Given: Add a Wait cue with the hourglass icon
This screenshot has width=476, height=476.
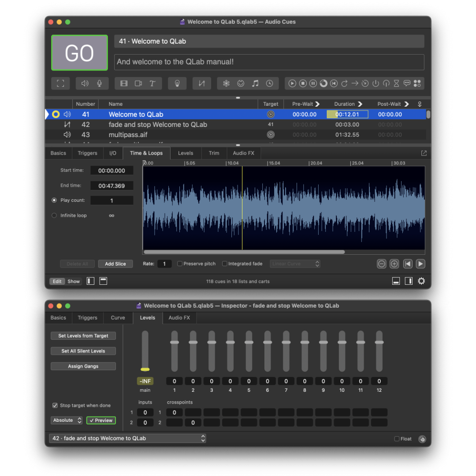Looking at the screenshot, I should [x=397, y=83].
